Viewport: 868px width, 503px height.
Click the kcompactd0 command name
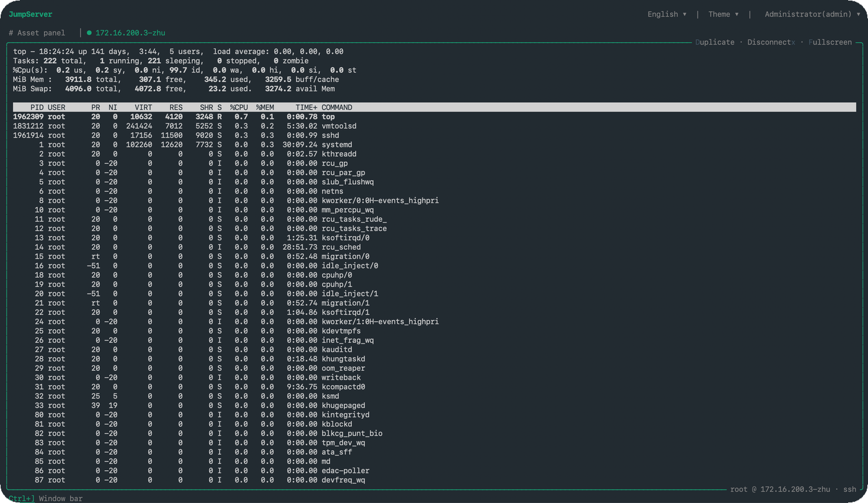(x=343, y=386)
